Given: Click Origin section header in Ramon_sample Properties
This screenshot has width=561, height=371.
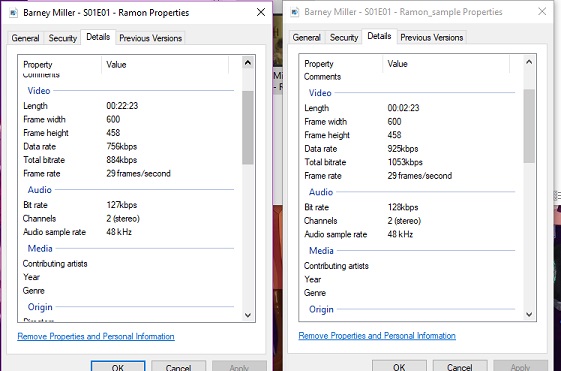Looking at the screenshot, I should [x=321, y=309].
